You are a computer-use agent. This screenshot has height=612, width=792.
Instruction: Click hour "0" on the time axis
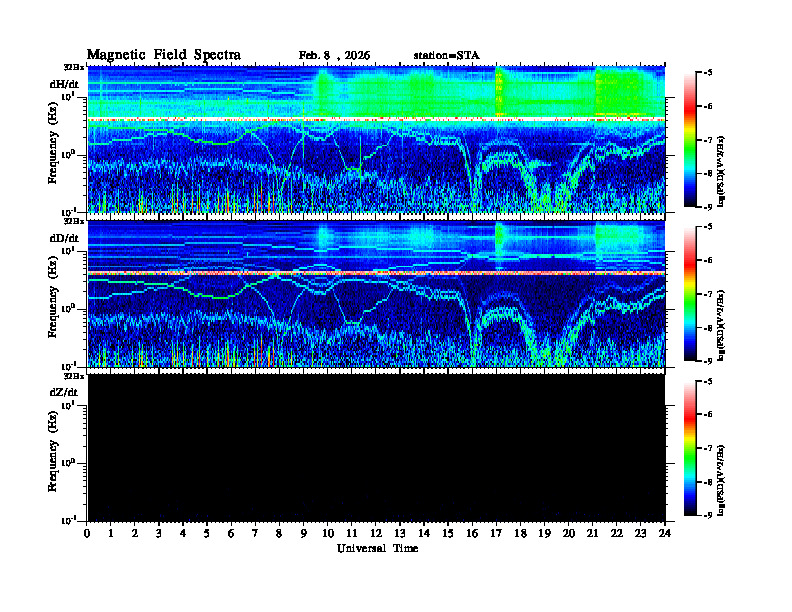click(x=87, y=534)
